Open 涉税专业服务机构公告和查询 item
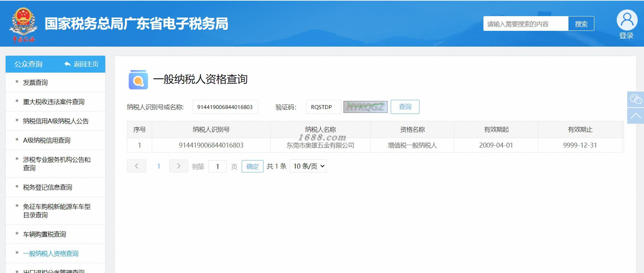The height and width of the screenshot is (273, 644). 57,164
